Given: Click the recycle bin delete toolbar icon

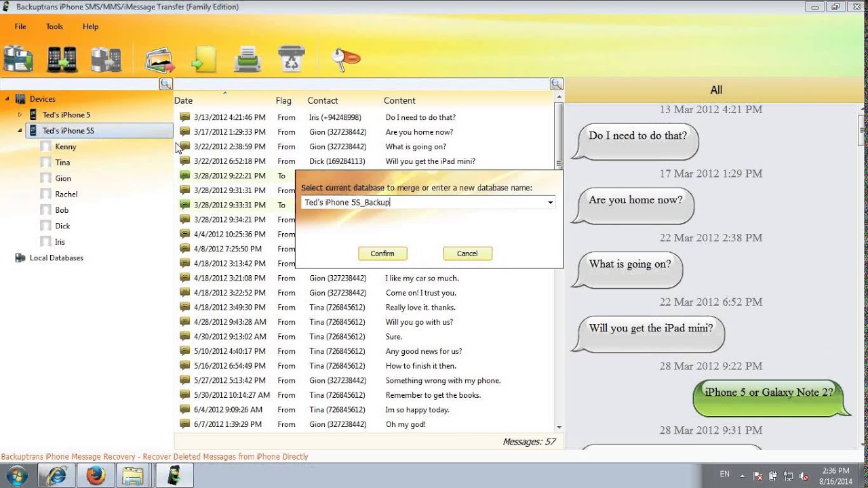Looking at the screenshot, I should click(291, 60).
